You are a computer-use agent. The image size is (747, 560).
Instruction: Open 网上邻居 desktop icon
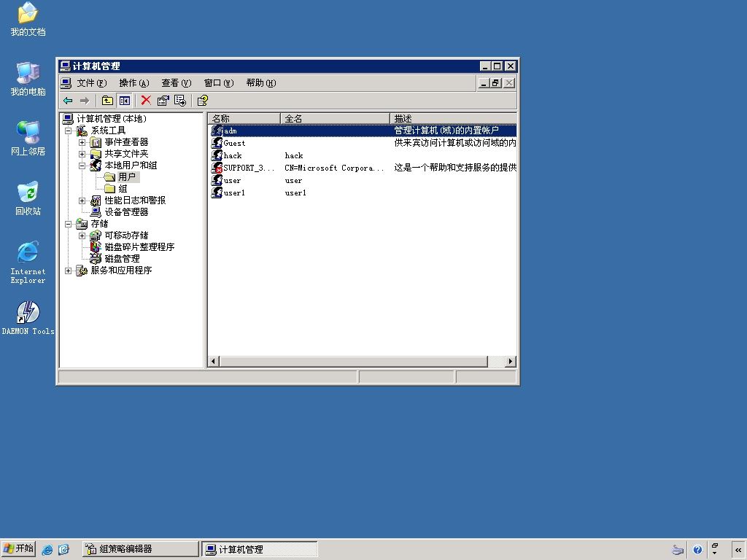click(28, 139)
